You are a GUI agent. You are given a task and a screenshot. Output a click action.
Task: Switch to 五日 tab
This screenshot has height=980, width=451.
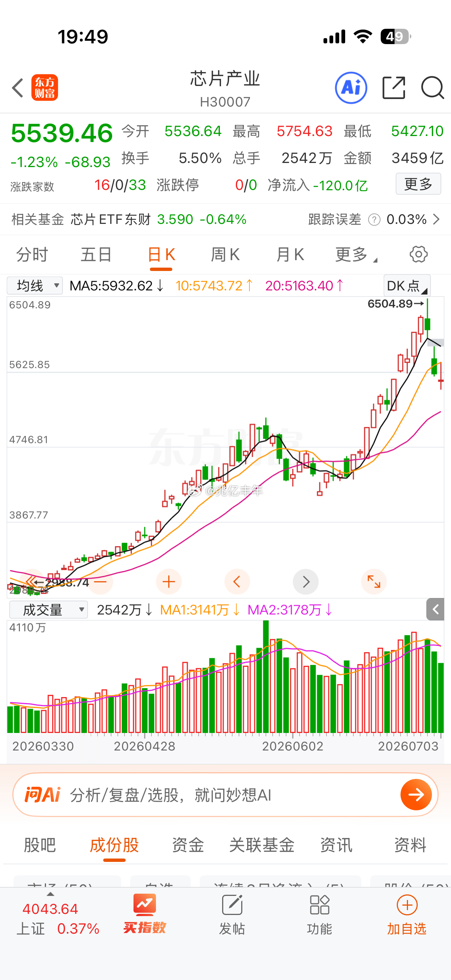[96, 255]
